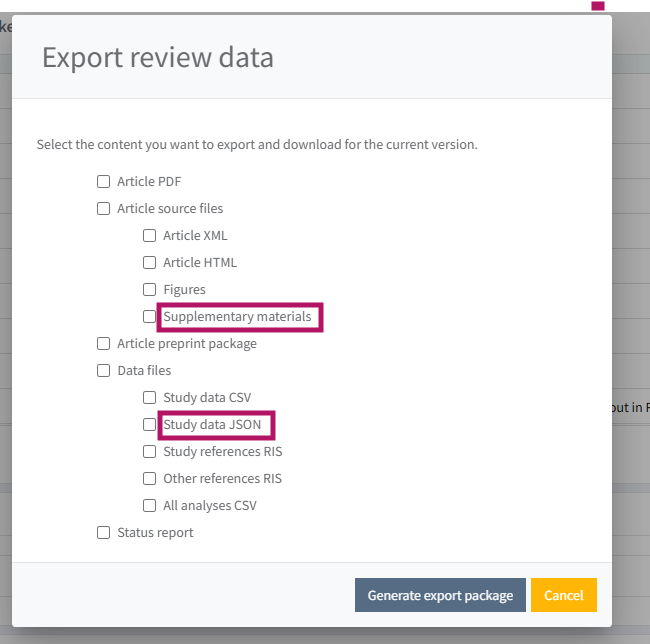Tick the checkbox beside Study data JSON
Image resolution: width=650 pixels, height=644 pixels.
[149, 425]
